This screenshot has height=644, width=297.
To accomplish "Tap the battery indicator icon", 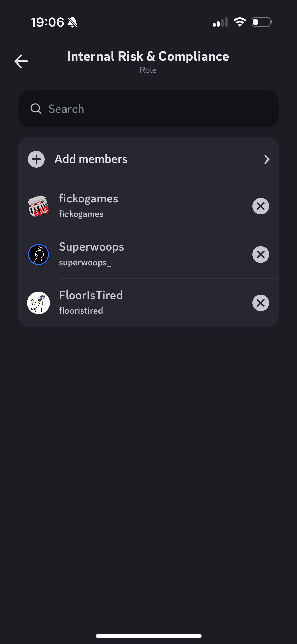I will (x=262, y=22).
